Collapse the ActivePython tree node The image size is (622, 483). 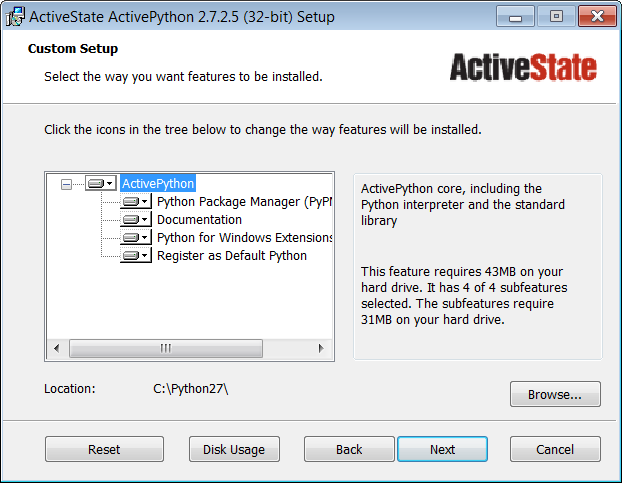coord(67,184)
